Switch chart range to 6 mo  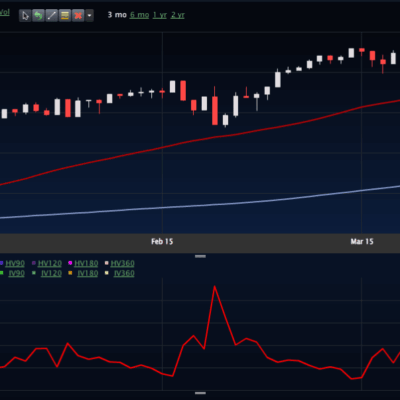click(139, 15)
